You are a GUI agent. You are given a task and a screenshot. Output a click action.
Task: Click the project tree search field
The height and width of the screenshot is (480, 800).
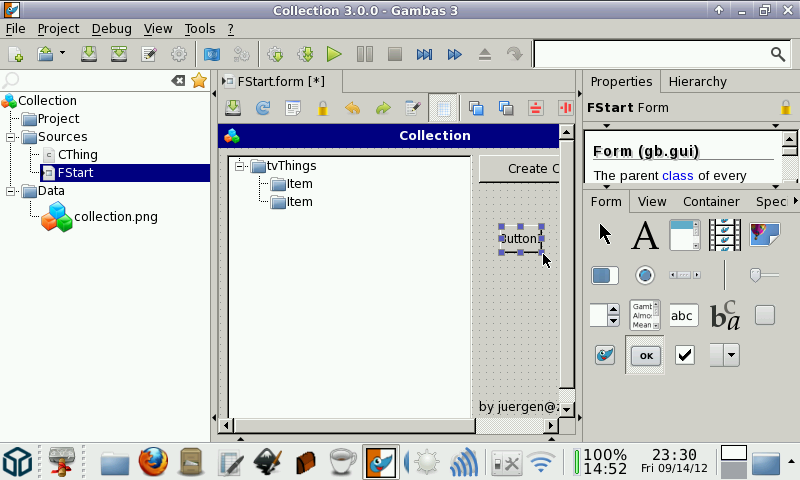pyautogui.click(x=90, y=81)
